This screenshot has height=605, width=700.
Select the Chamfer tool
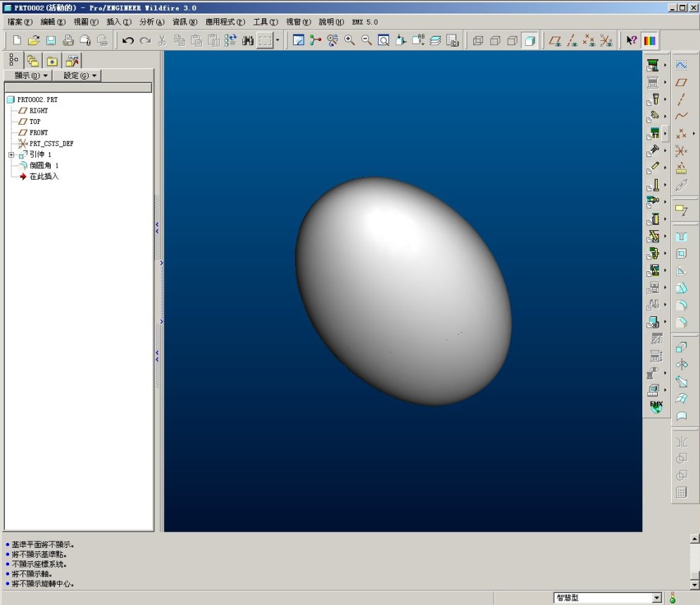(x=681, y=323)
